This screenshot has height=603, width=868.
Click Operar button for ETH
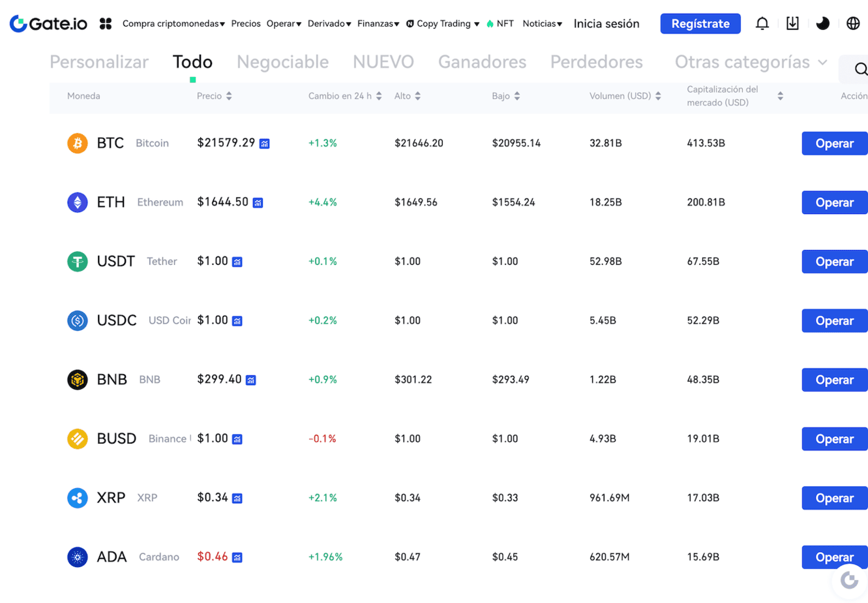click(x=835, y=202)
